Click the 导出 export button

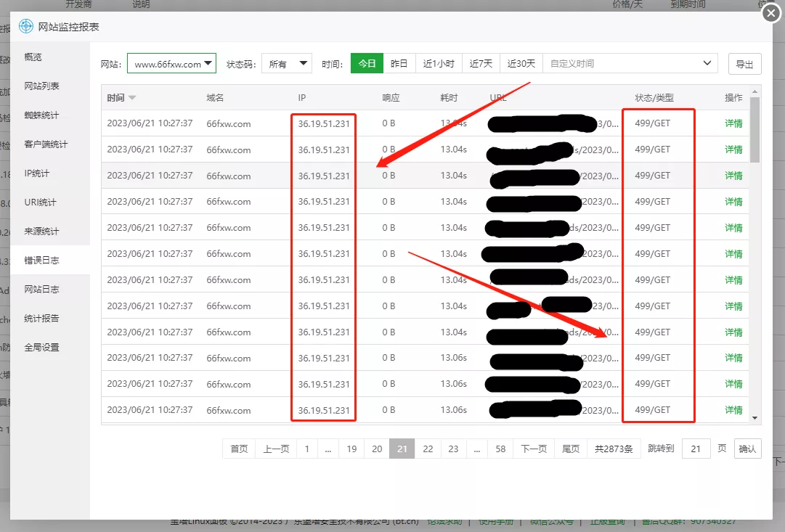pyautogui.click(x=744, y=64)
